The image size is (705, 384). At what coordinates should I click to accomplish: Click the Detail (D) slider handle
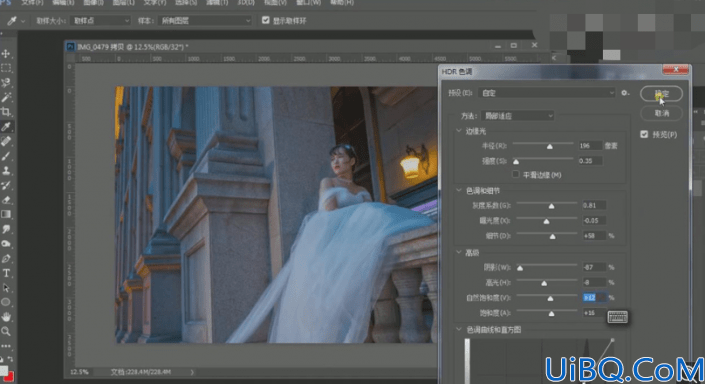[553, 237]
